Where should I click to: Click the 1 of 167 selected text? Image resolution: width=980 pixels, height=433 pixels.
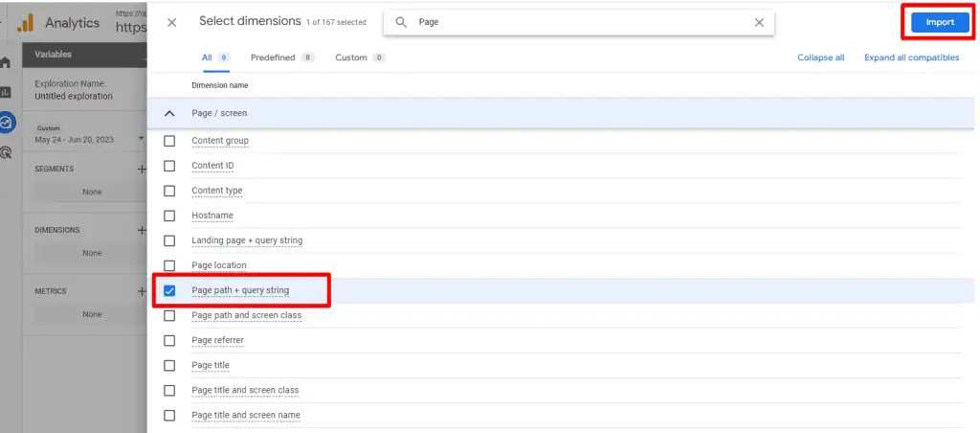336,23
